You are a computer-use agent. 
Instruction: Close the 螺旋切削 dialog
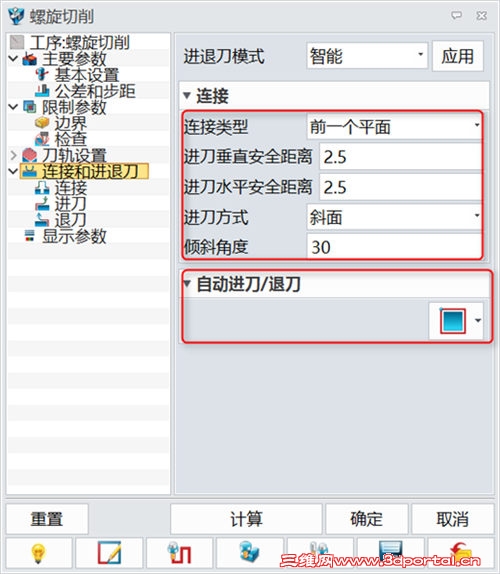[x=481, y=15]
